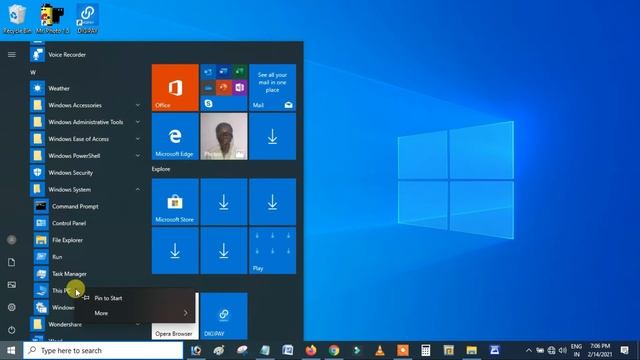Image resolution: width=640 pixels, height=360 pixels.
Task: Launch the Weather app
Action: [x=86, y=88]
